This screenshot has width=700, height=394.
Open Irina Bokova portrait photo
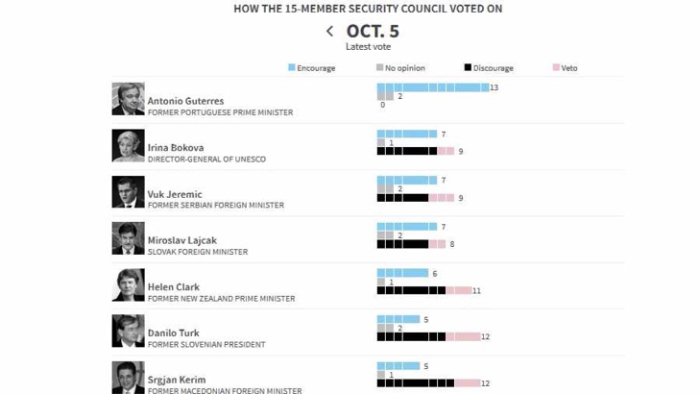click(x=128, y=145)
